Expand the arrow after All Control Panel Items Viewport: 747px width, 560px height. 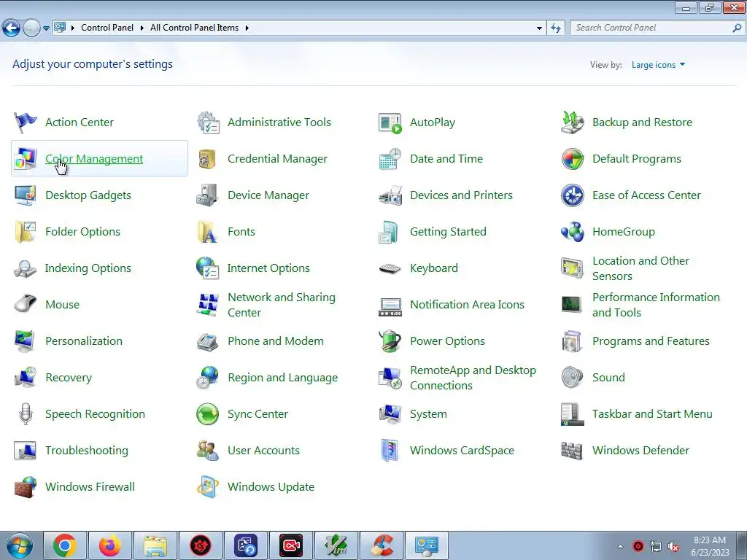tap(247, 28)
